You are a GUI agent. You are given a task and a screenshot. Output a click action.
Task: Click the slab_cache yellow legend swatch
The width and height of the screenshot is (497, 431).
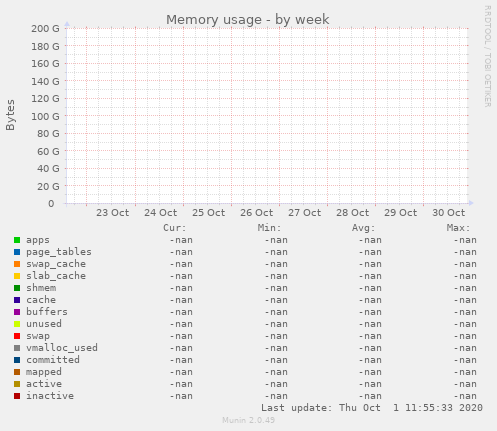point(17,276)
